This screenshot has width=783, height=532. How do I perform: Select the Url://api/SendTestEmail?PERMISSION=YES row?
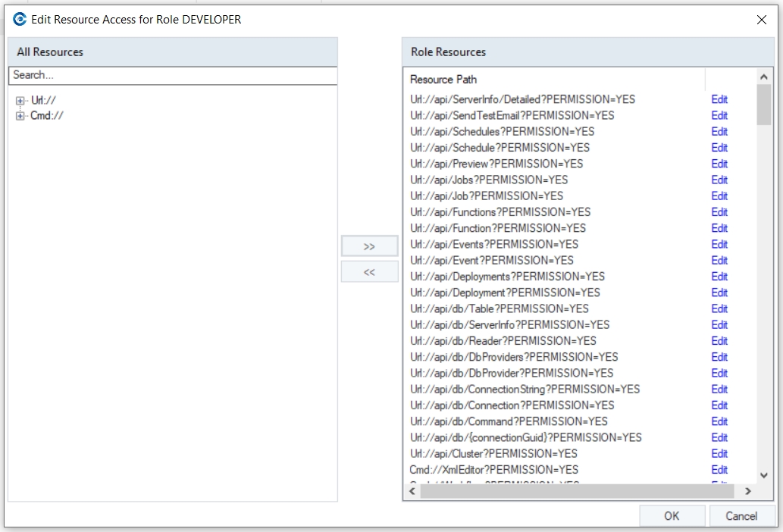click(x=512, y=115)
